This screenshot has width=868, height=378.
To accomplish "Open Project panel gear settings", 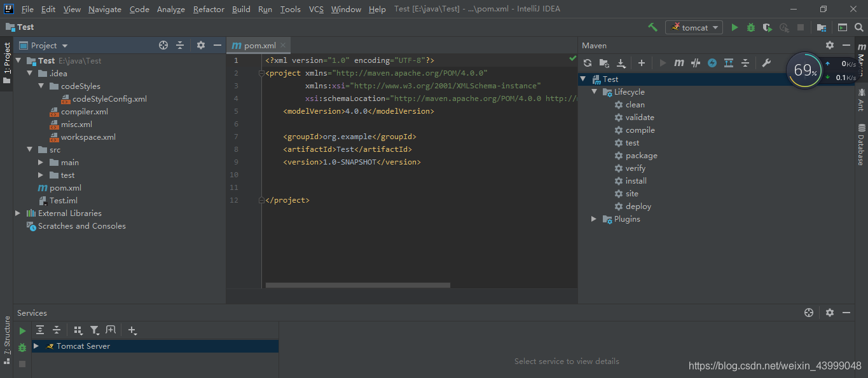I will click(x=201, y=45).
